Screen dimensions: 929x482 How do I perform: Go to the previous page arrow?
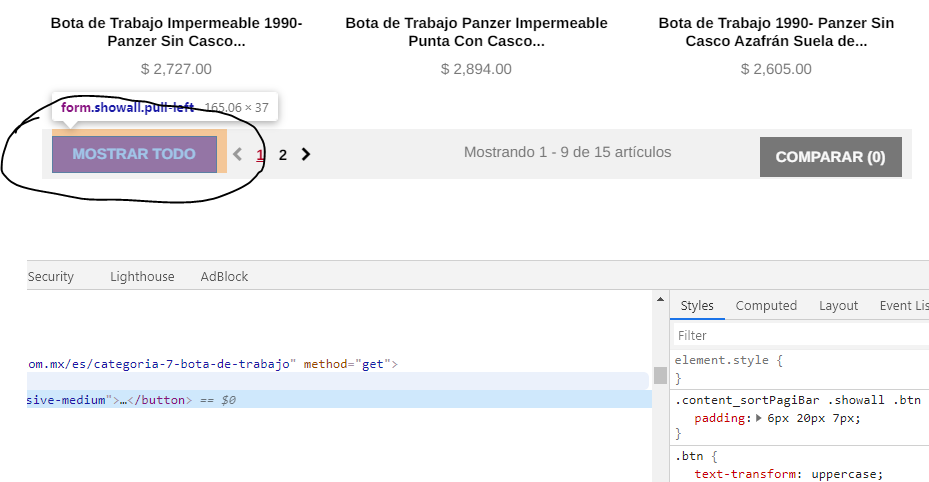click(x=238, y=155)
